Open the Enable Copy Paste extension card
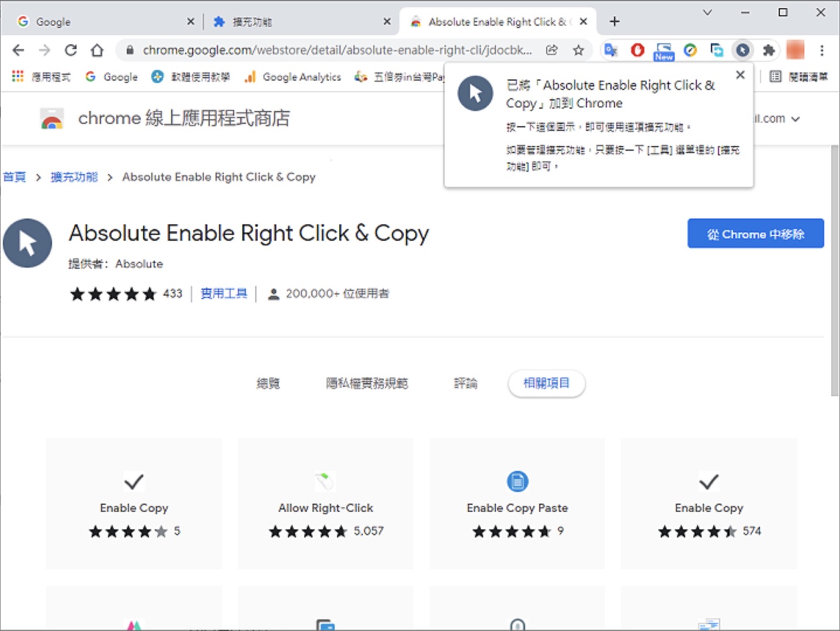This screenshot has height=631, width=840. [517, 504]
